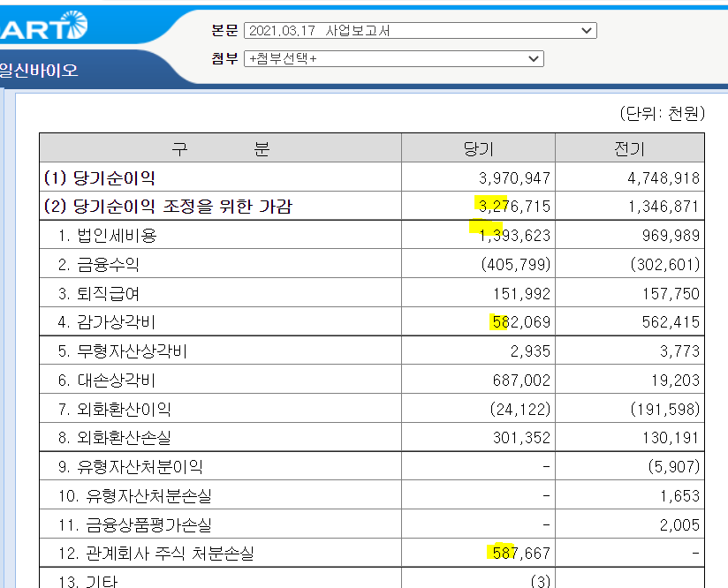
Task: Click value 582,069
Action: [522, 321]
